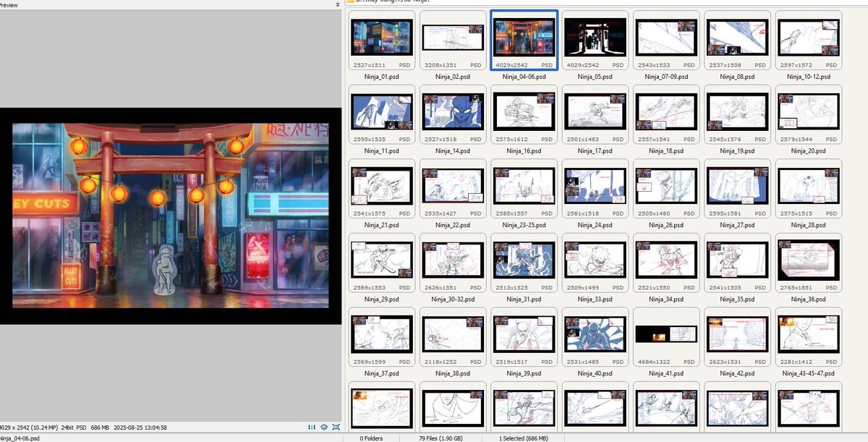The height and width of the screenshot is (442, 868).
Task: Select the Ninja_05.psd thumbnail
Action: (x=595, y=40)
